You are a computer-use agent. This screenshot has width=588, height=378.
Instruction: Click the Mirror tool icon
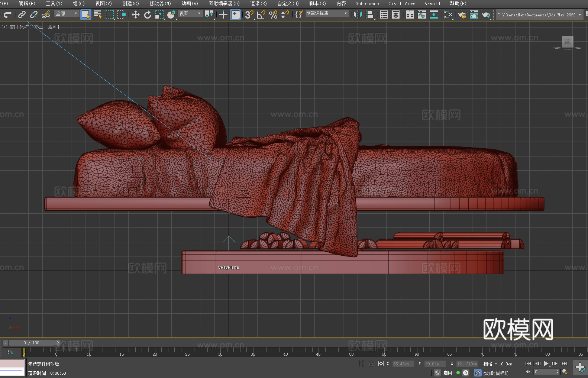tap(358, 14)
